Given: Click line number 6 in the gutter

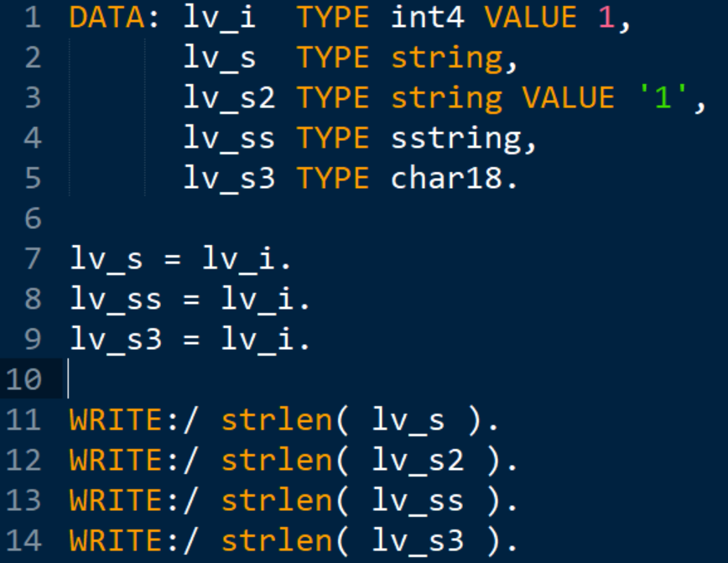Looking at the screenshot, I should tap(32, 219).
